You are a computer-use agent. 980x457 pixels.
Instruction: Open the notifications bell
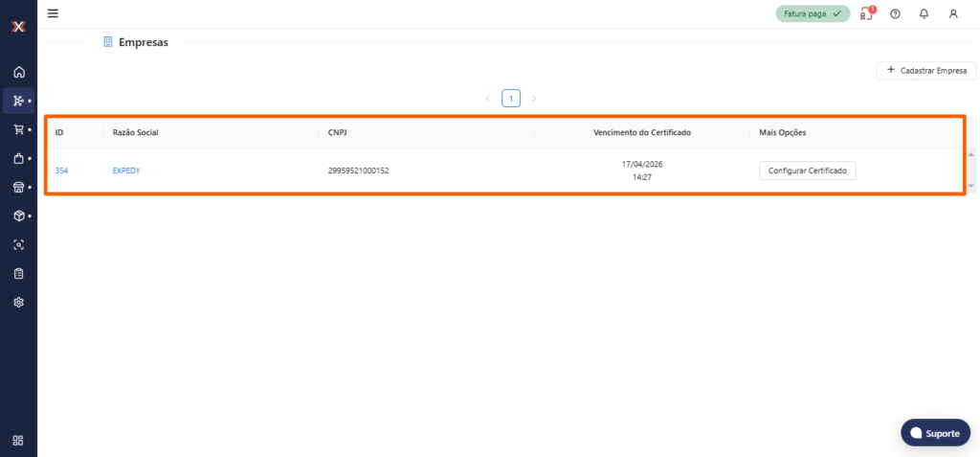coord(924,13)
